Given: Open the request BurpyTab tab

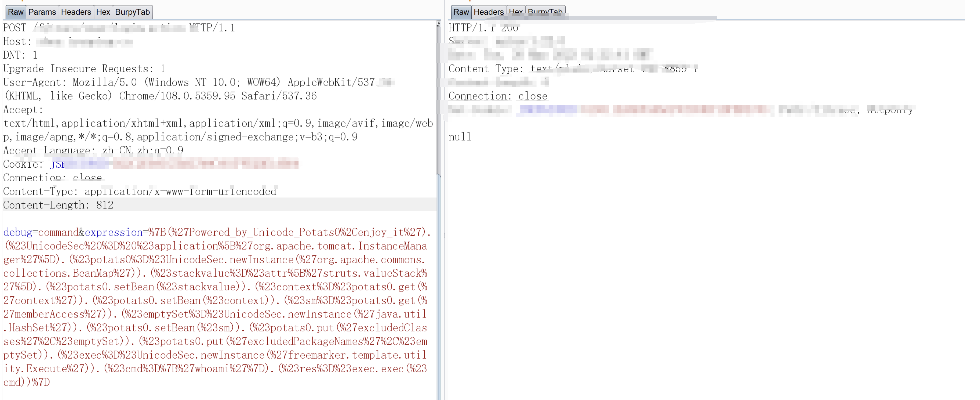Looking at the screenshot, I should 132,12.
